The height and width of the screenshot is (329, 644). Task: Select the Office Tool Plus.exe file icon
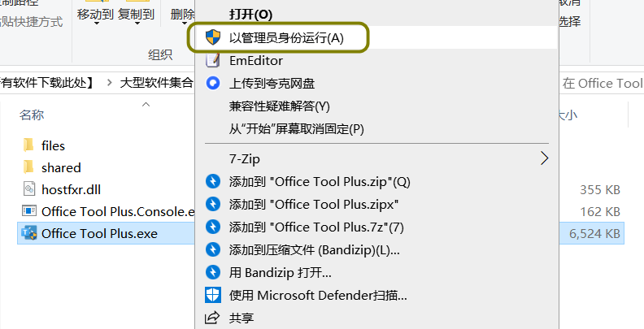[x=29, y=233]
